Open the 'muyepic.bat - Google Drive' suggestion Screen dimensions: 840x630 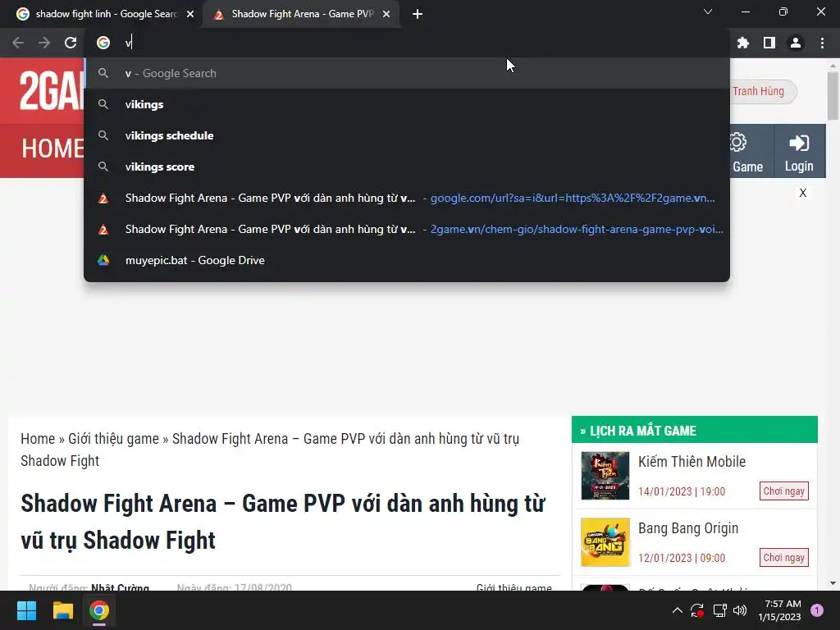tap(407, 260)
